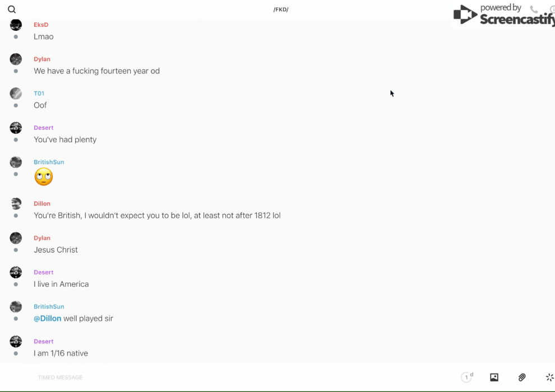The image size is (555, 392).
Task: Select the 'I am 1/16 native' message
Action: tap(61, 353)
